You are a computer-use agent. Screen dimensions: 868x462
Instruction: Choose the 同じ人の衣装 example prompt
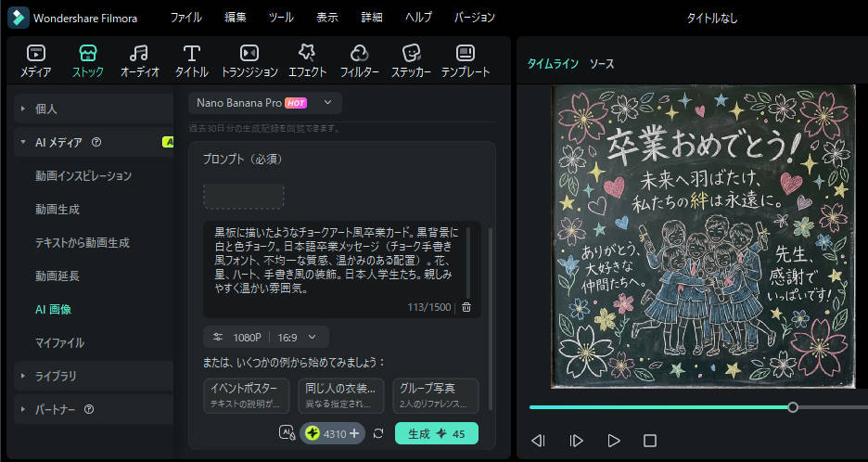[x=341, y=395]
